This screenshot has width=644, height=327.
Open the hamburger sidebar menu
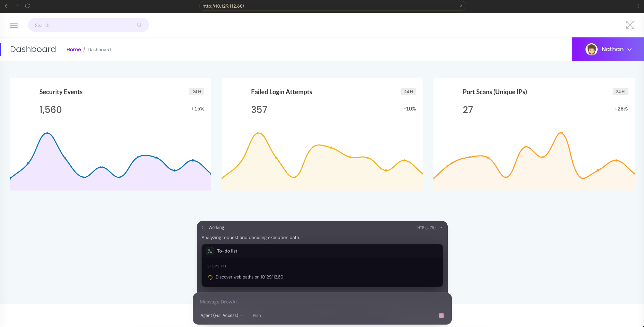coord(14,25)
